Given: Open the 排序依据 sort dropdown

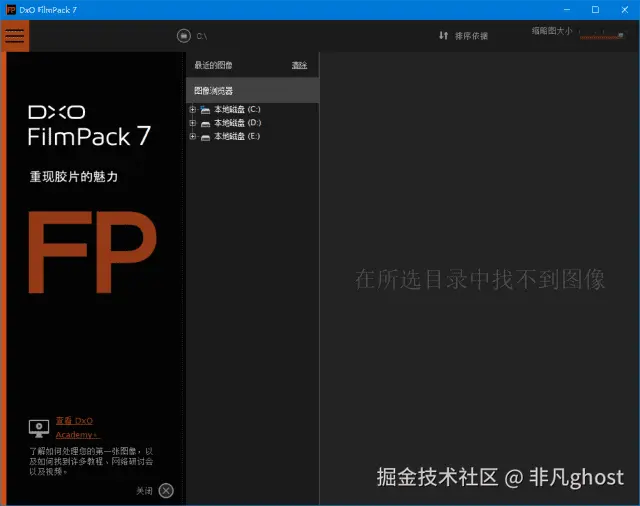Looking at the screenshot, I should tap(471, 36).
